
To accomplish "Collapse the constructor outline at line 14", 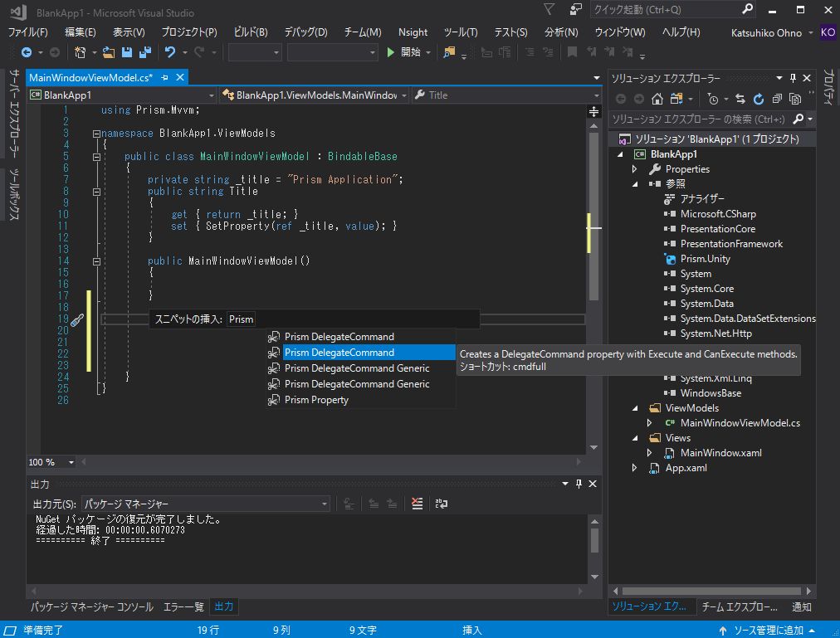I will [x=96, y=262].
